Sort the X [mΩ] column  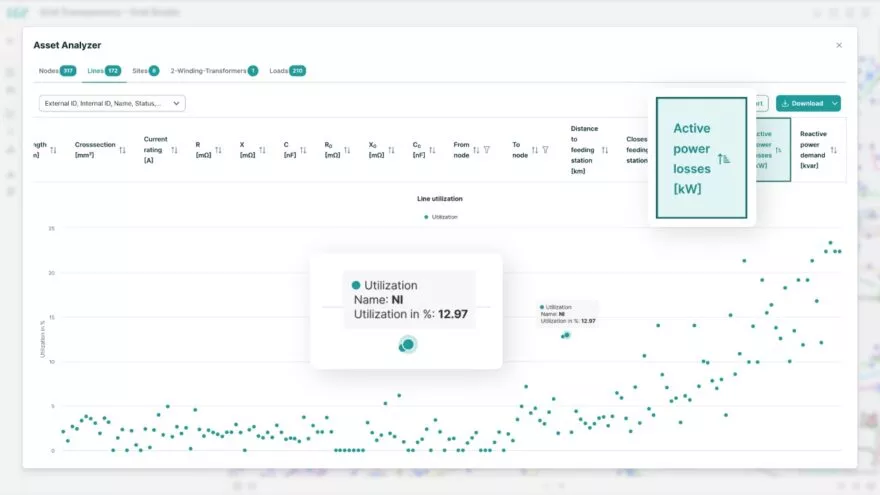(261, 150)
